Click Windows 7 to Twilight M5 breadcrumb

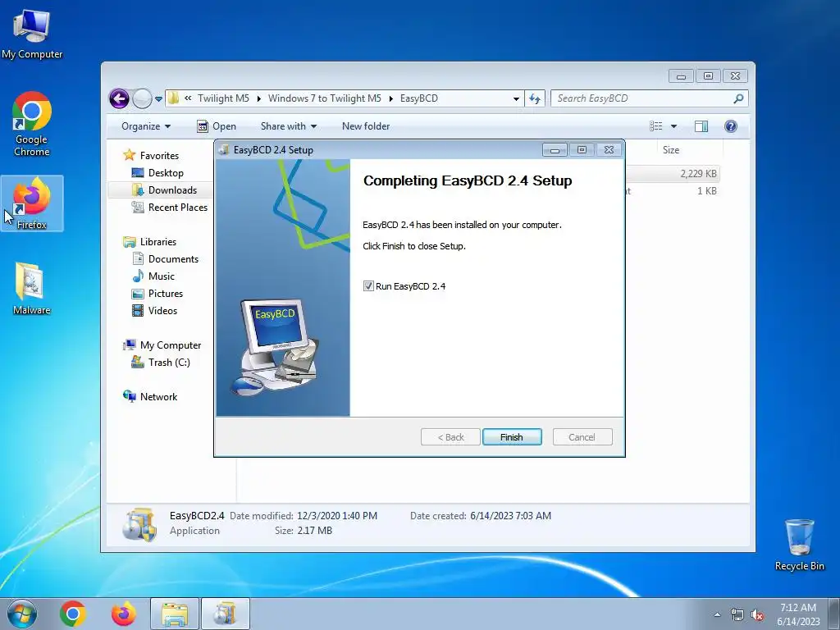(x=325, y=98)
